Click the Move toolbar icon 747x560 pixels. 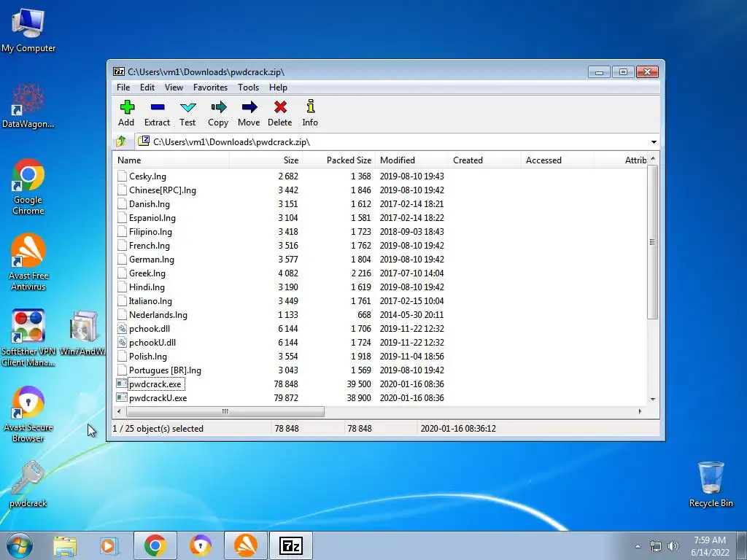(249, 107)
